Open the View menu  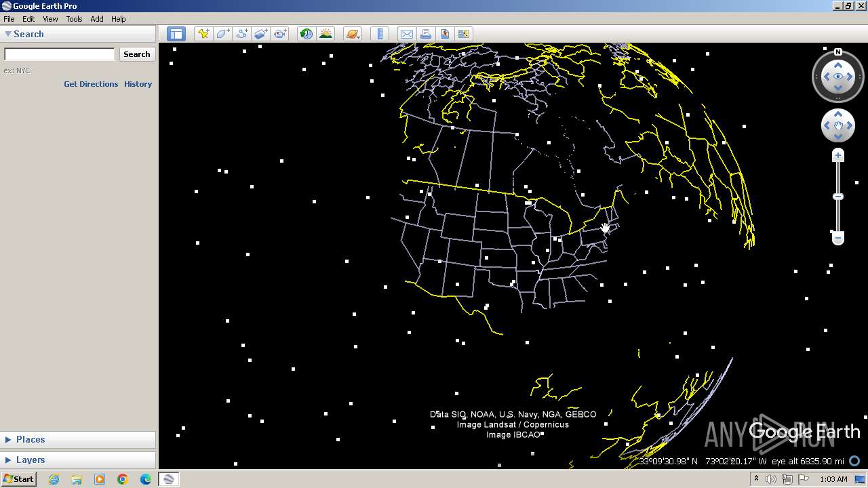tap(50, 19)
